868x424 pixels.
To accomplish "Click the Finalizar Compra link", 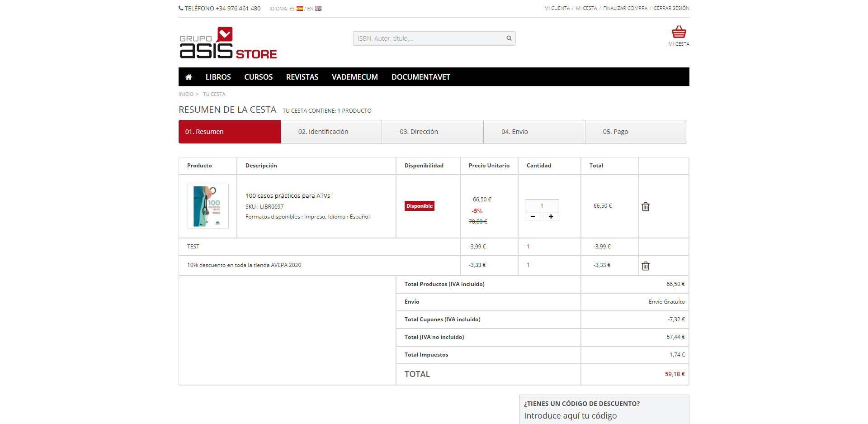I will point(625,8).
